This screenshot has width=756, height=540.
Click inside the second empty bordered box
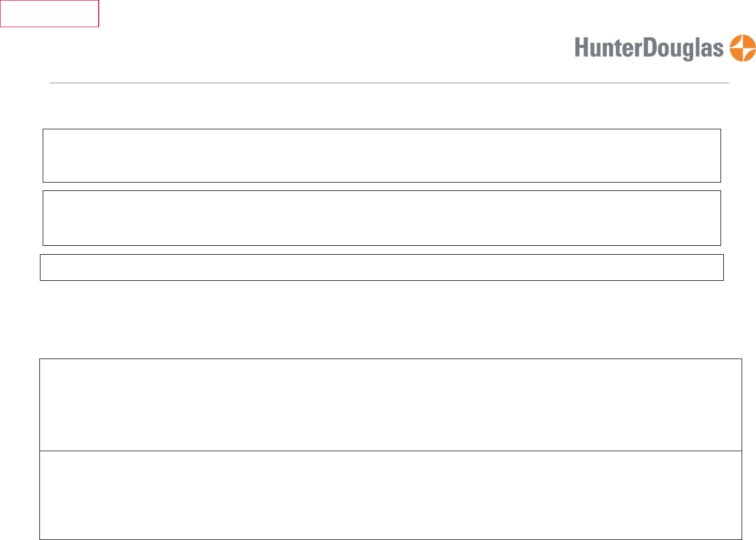click(382, 218)
